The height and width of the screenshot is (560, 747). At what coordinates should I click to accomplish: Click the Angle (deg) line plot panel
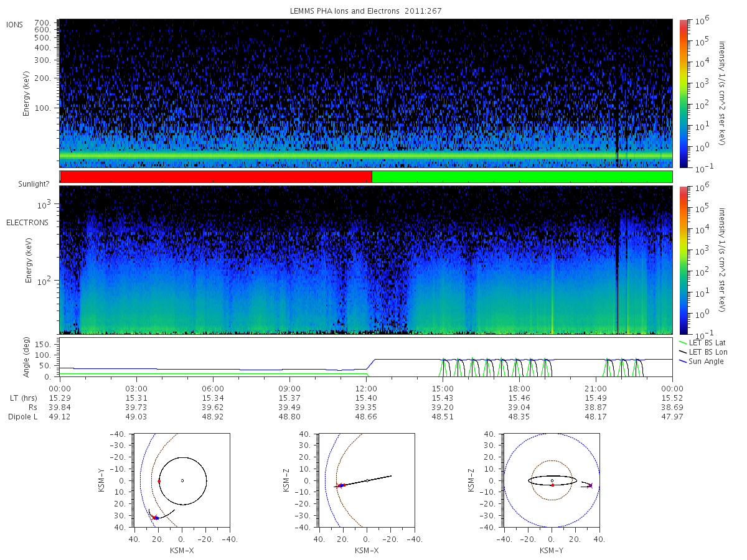pos(366,357)
